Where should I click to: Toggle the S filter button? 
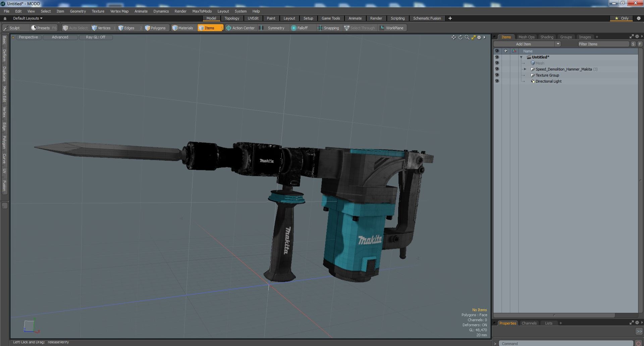tap(633, 44)
